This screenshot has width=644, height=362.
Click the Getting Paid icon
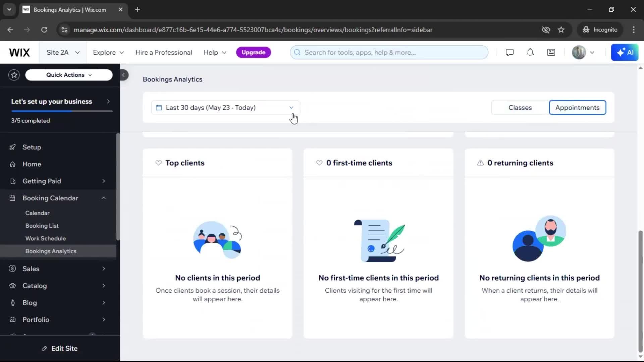pos(12,181)
